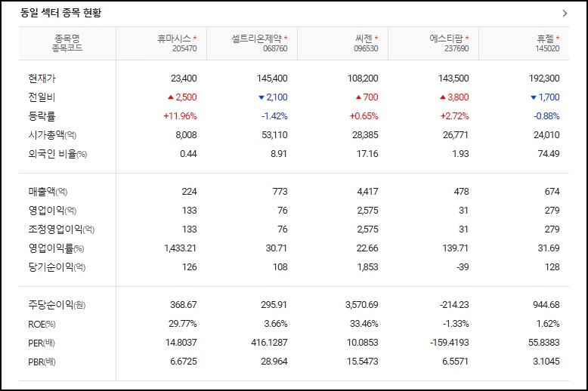Click the up-arrow change value 2,500
588x391 pixels.
182,97
